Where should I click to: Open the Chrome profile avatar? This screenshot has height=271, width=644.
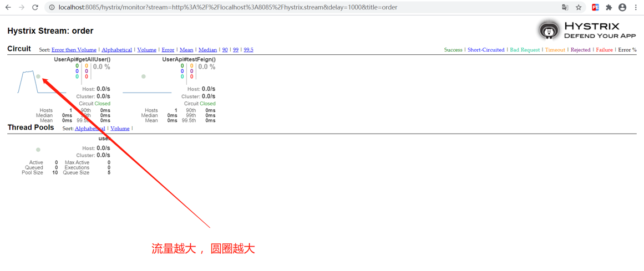pyautogui.click(x=622, y=7)
